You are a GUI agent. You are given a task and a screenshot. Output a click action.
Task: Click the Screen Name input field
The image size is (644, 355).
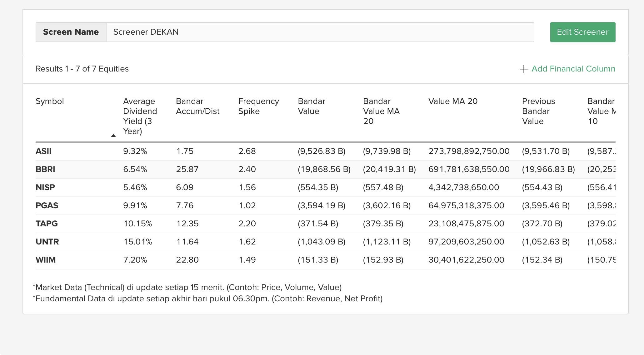(x=320, y=32)
